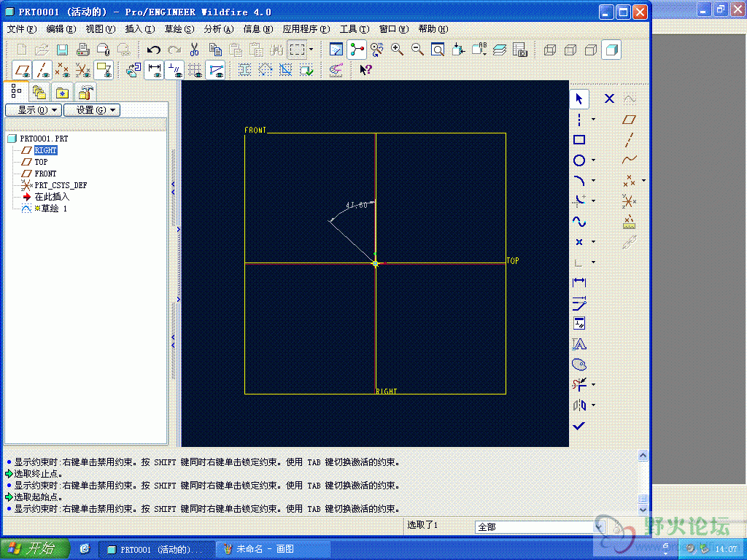This screenshot has width=747, height=560.
Task: Click the save diskette icon
Action: (x=62, y=50)
